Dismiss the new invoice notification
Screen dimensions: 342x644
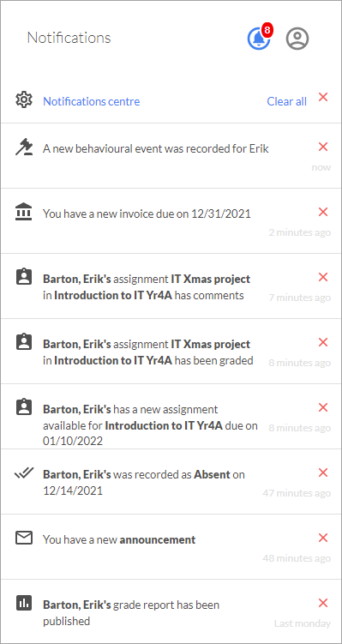[x=323, y=212]
